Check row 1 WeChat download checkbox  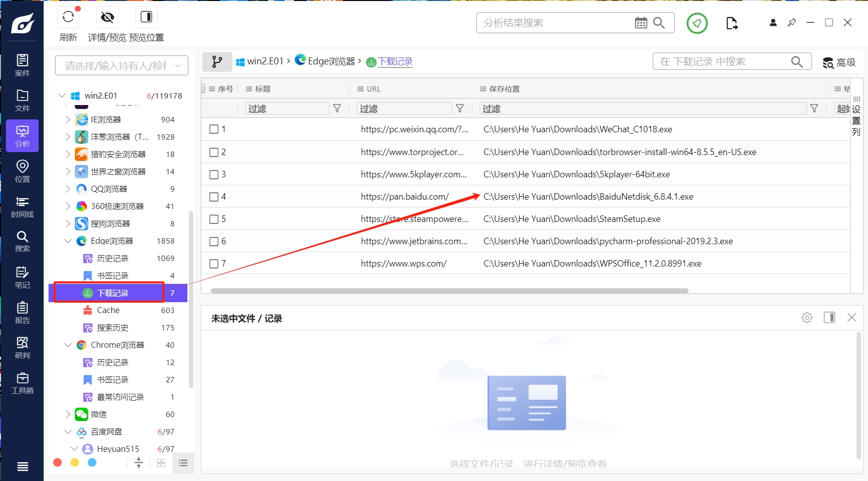pos(214,129)
